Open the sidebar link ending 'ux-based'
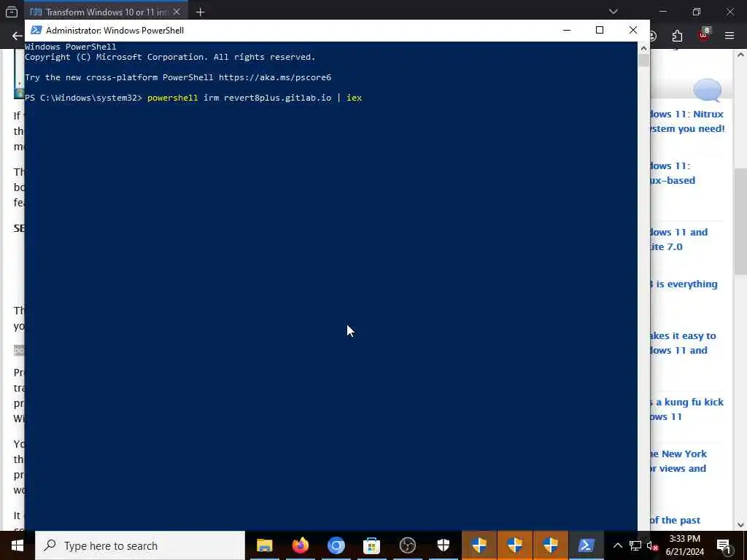 pyautogui.click(x=673, y=173)
